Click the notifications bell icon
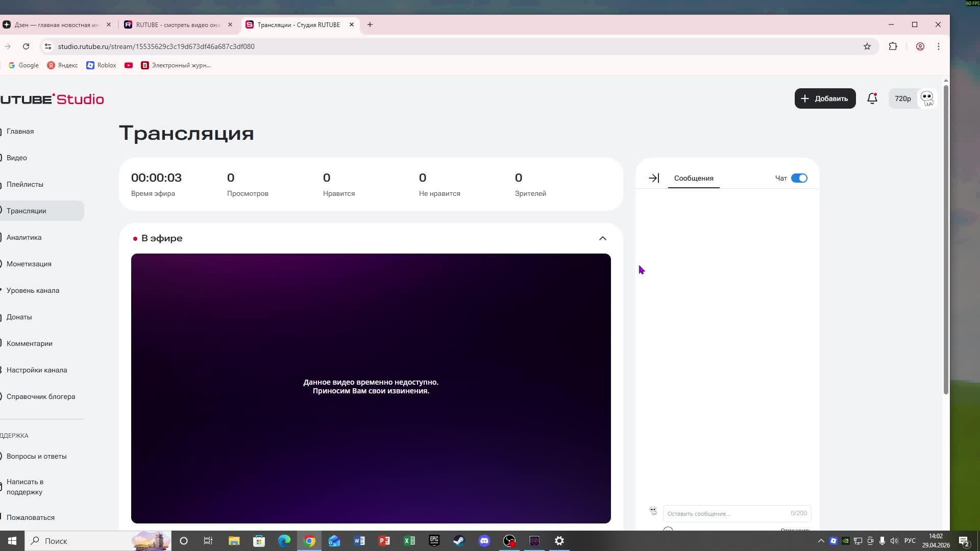Viewport: 980px width, 551px height. [x=872, y=98]
